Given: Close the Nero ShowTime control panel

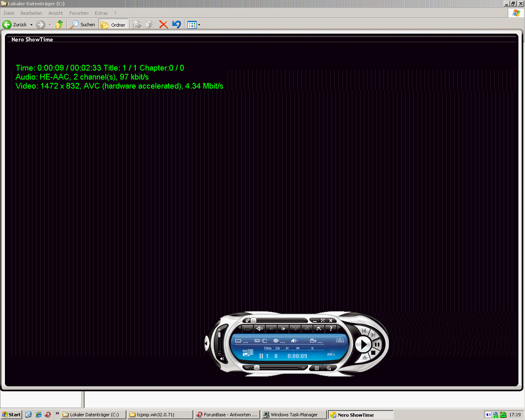Looking at the screenshot, I should coord(331,320).
